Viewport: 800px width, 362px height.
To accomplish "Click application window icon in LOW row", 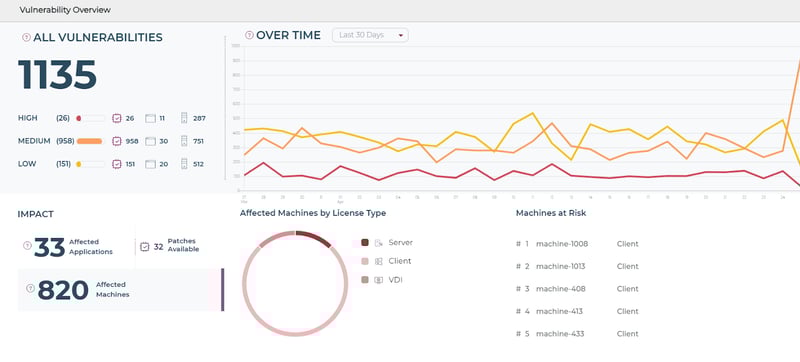I will [x=150, y=164].
